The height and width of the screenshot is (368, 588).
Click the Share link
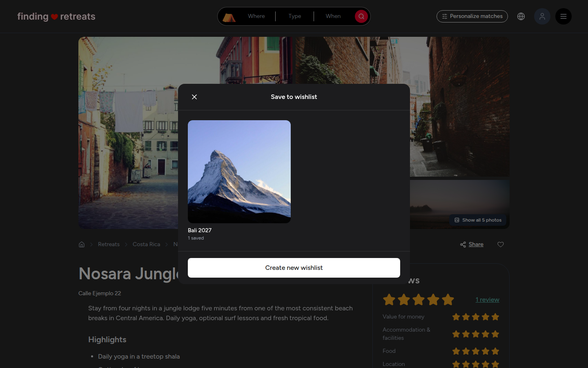click(x=476, y=245)
